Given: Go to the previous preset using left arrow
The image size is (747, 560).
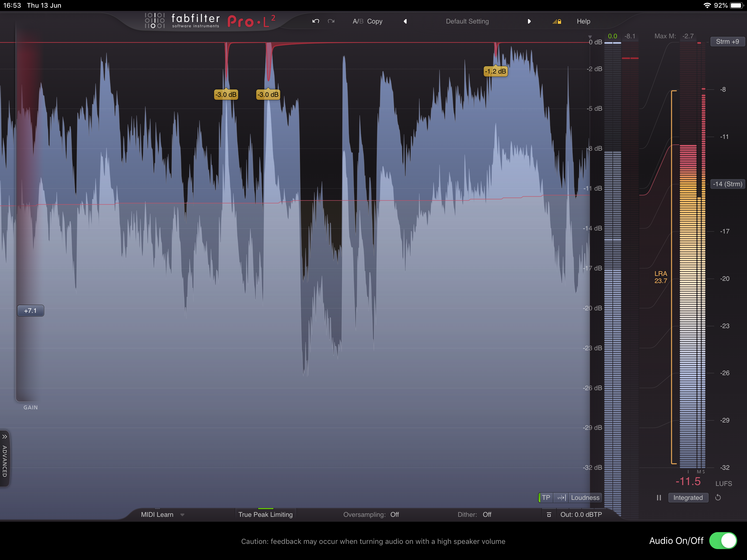Looking at the screenshot, I should click(405, 21).
